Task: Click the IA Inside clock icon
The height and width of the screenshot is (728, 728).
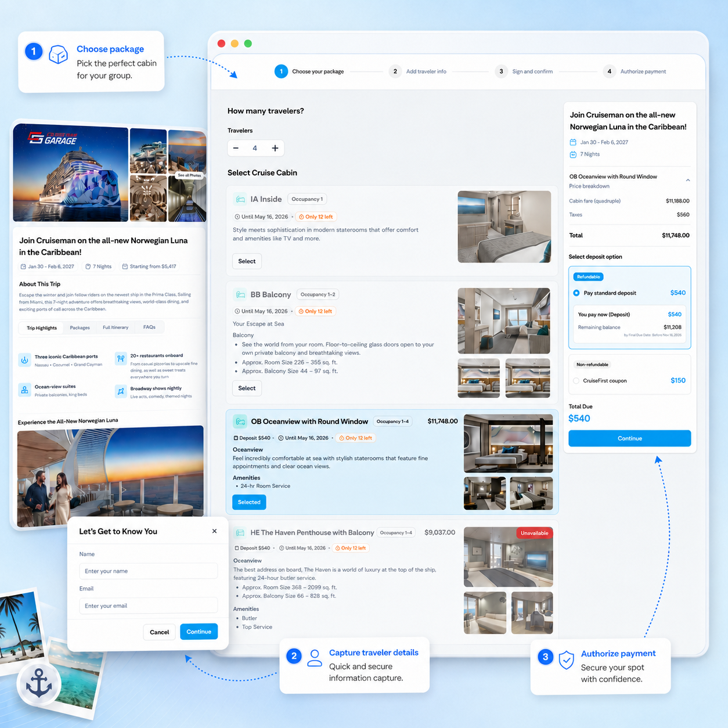Action: point(237,217)
